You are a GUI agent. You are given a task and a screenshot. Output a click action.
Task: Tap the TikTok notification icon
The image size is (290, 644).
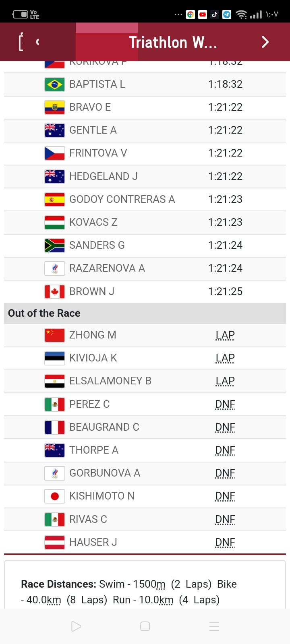(x=215, y=15)
